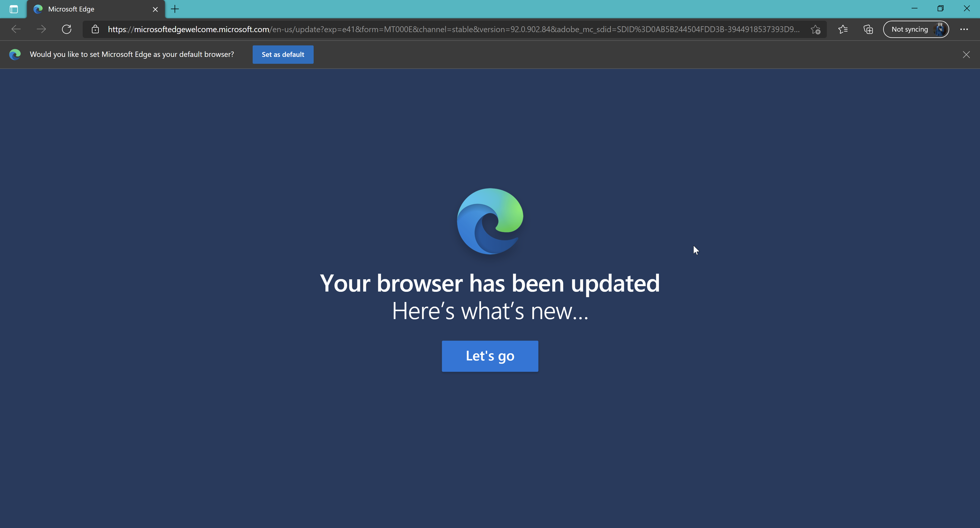The height and width of the screenshot is (528, 980).
Task: Go forward to next page
Action: coord(41,29)
